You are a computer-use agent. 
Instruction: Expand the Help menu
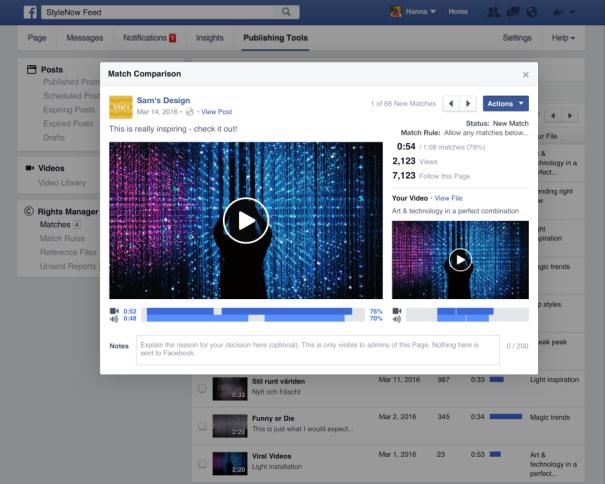563,38
